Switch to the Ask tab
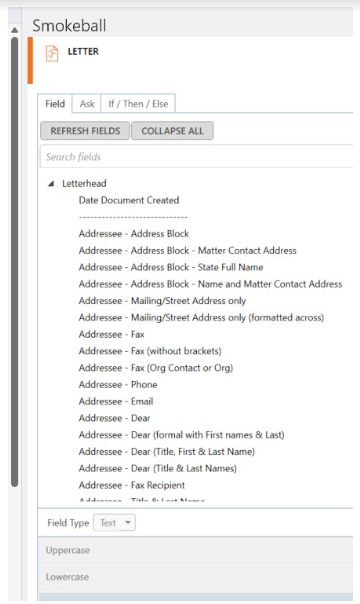Viewport: 360px width, 604px height. [x=87, y=104]
